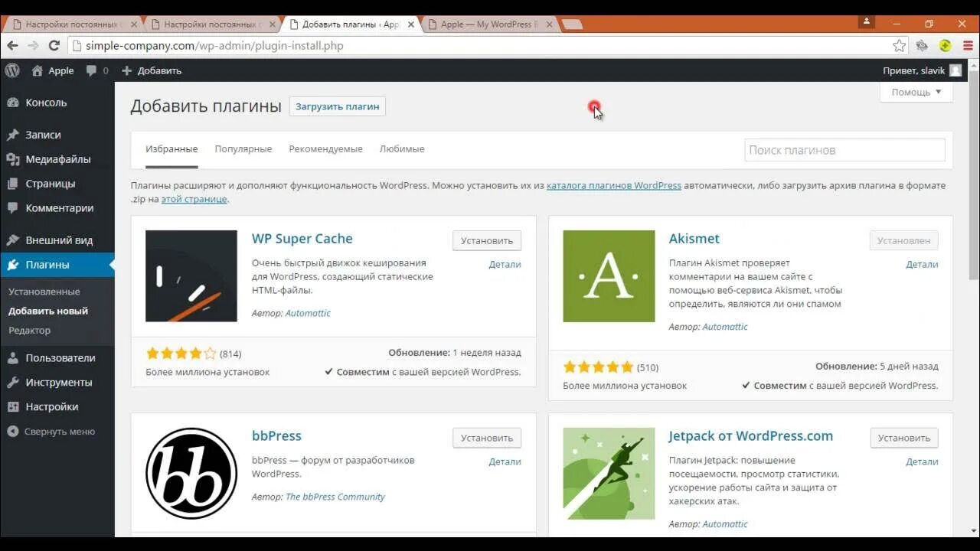Open comments bubble icon in admin bar
This screenshot has width=980, height=551.
coord(91,70)
